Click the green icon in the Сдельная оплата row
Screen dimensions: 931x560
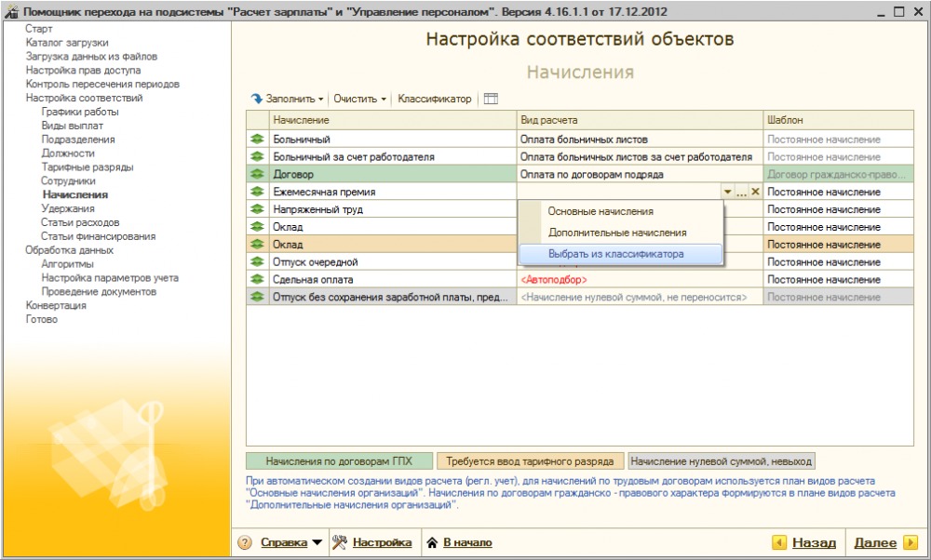[257, 279]
